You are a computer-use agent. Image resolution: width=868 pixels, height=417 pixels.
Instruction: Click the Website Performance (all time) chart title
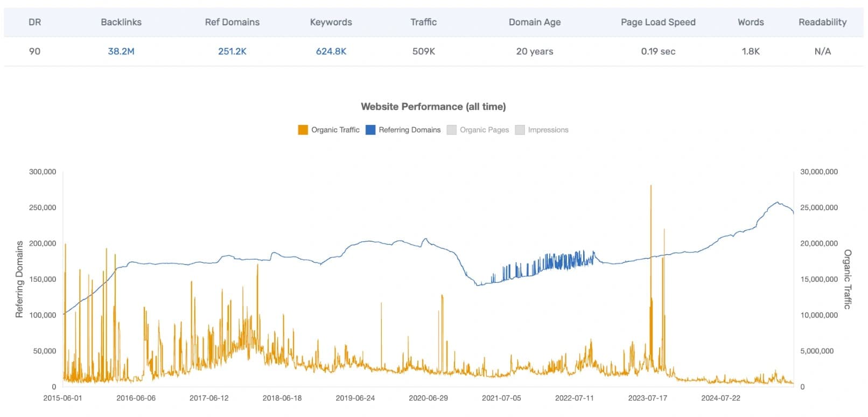click(x=433, y=107)
